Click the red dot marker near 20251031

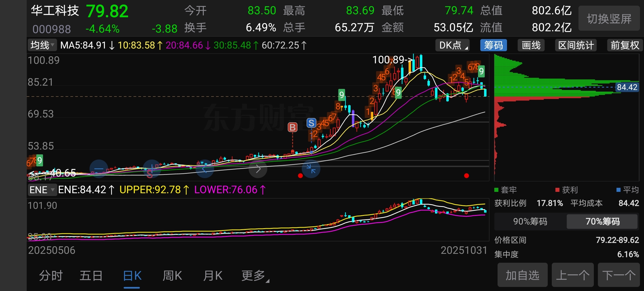[x=466, y=176]
